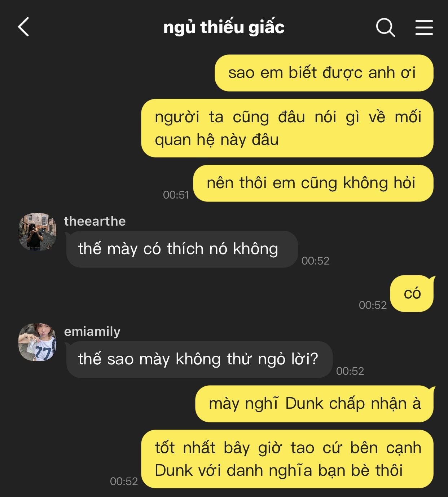Tap the 00:52 timestamp beside theearthe's message
This screenshot has height=497, width=448.
click(x=316, y=261)
